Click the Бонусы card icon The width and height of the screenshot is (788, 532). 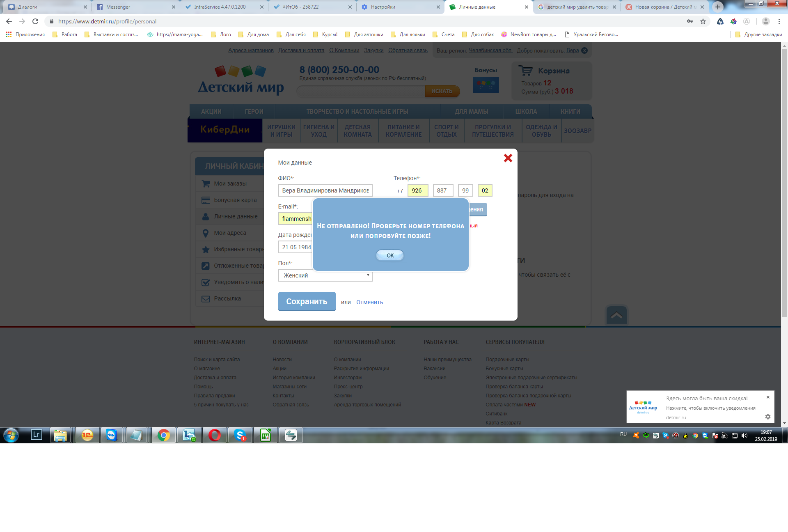pos(486,85)
